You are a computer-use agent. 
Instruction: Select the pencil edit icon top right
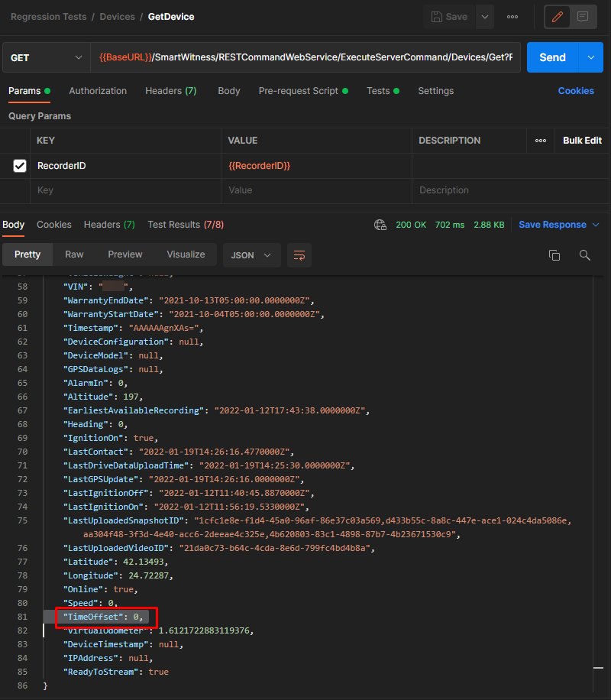[557, 16]
